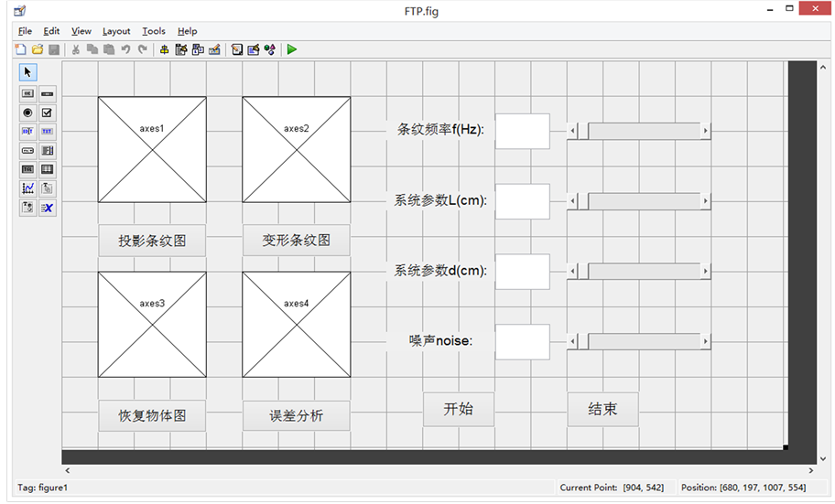The width and height of the screenshot is (835, 504).
Task: Select the Listbox palette tool
Action: click(48, 151)
